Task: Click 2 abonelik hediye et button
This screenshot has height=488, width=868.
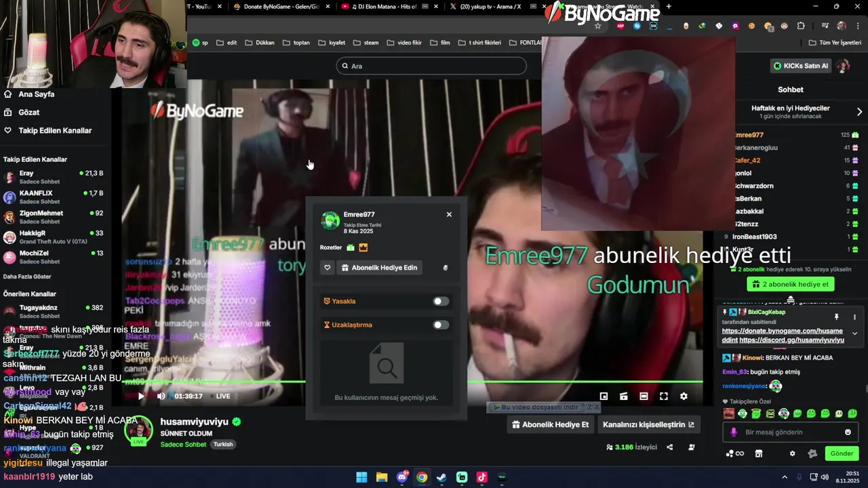Action: tap(791, 284)
